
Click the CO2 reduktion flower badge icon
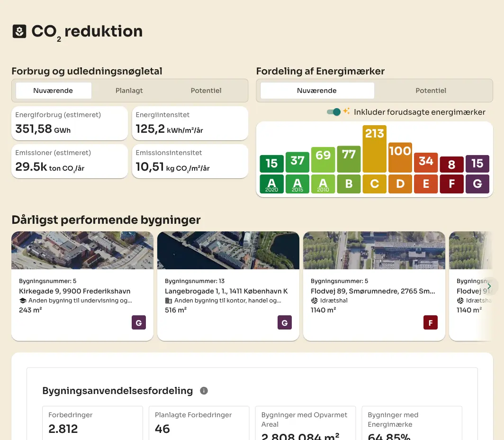pyautogui.click(x=19, y=31)
